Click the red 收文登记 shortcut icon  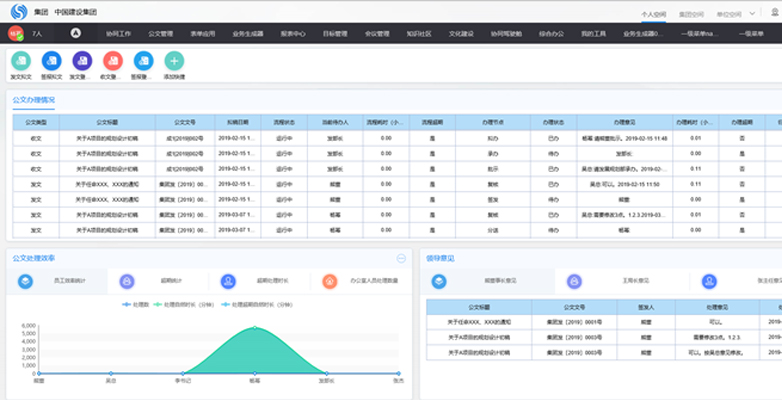113,61
